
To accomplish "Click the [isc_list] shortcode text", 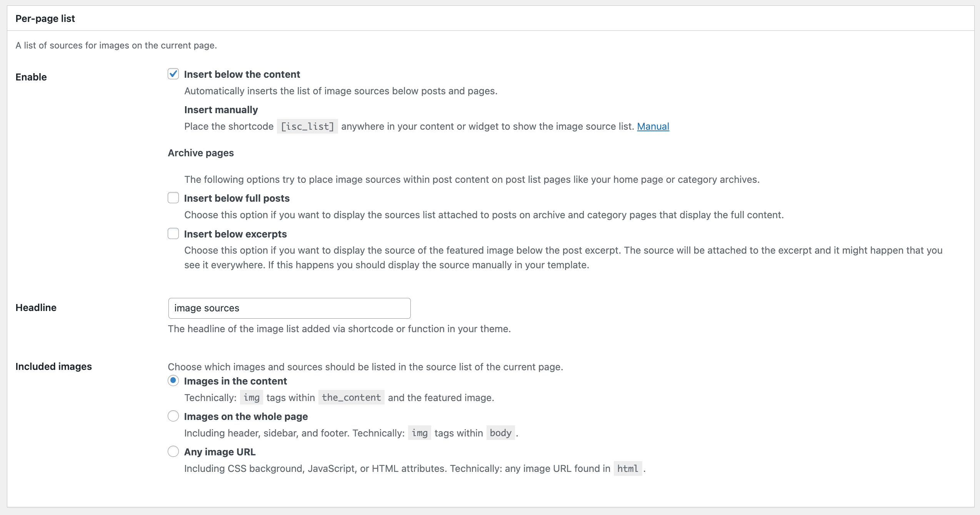I will pyautogui.click(x=307, y=126).
